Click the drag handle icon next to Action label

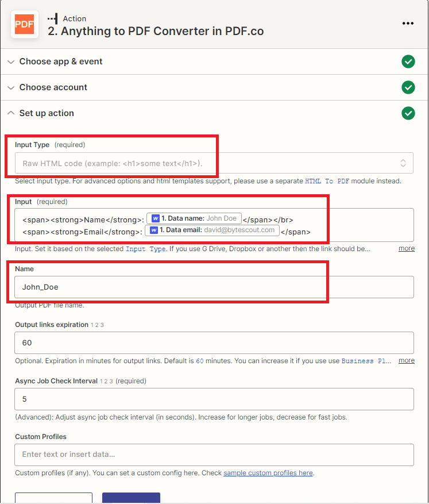[51, 18]
